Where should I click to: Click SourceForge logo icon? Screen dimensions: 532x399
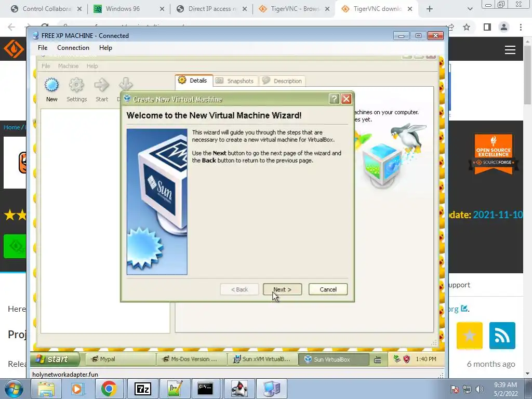coord(14,49)
